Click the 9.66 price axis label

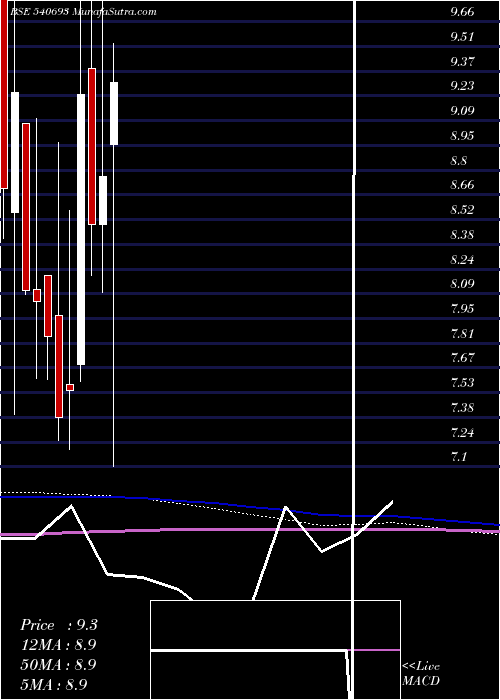[462, 12]
